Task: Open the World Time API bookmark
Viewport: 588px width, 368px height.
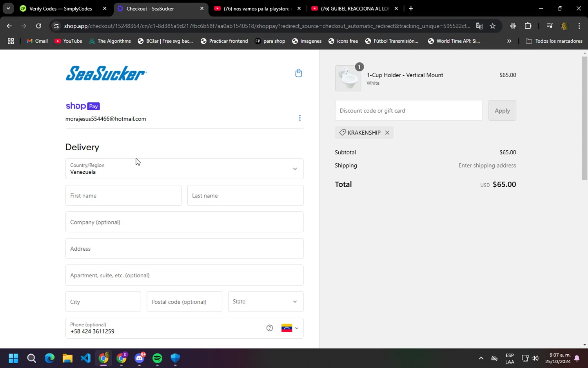Action: (454, 41)
